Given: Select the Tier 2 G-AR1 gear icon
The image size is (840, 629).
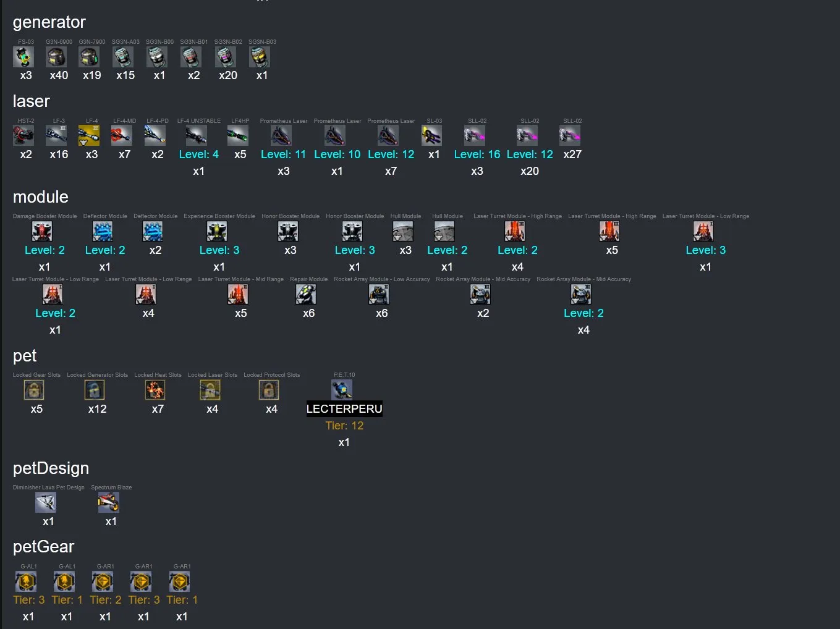Looking at the screenshot, I should 103,581.
